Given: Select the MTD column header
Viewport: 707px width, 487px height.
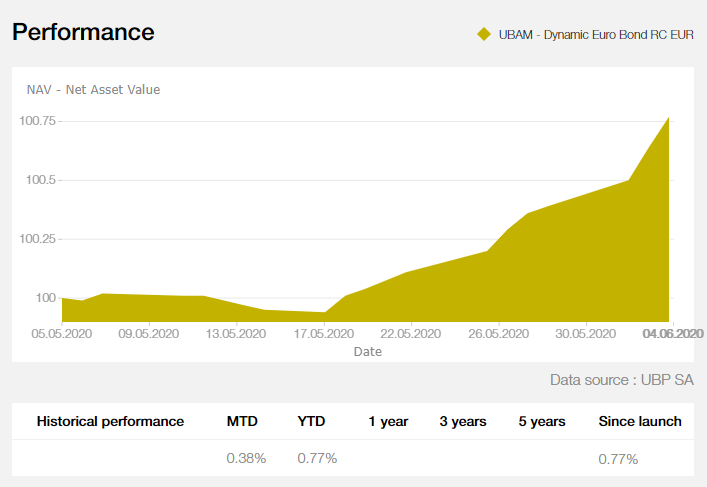Looking at the screenshot, I should tap(242, 421).
